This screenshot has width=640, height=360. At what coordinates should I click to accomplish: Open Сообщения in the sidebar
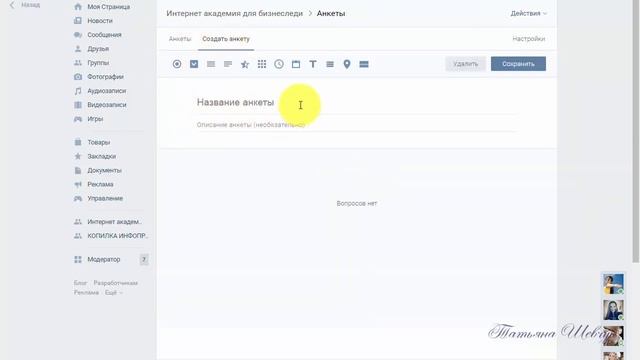coord(104,35)
